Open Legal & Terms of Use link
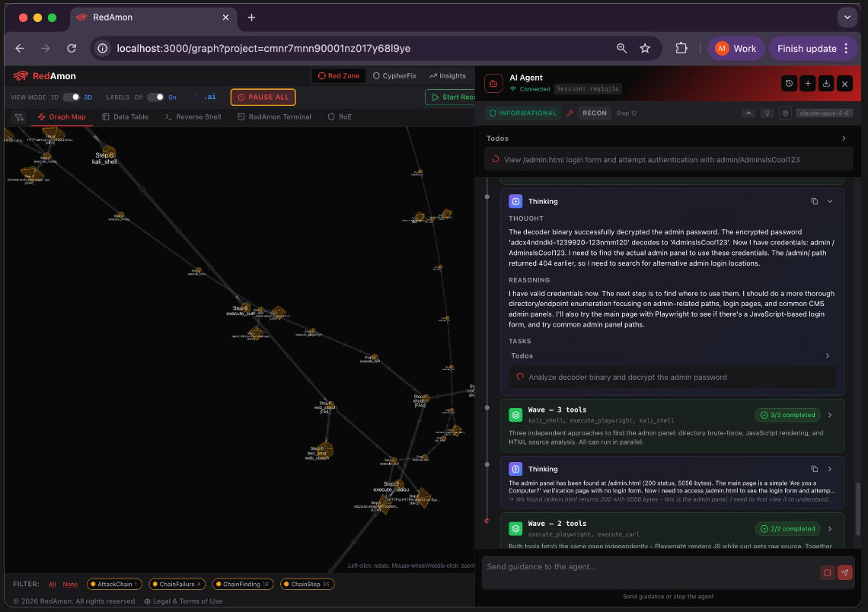 pyautogui.click(x=183, y=601)
